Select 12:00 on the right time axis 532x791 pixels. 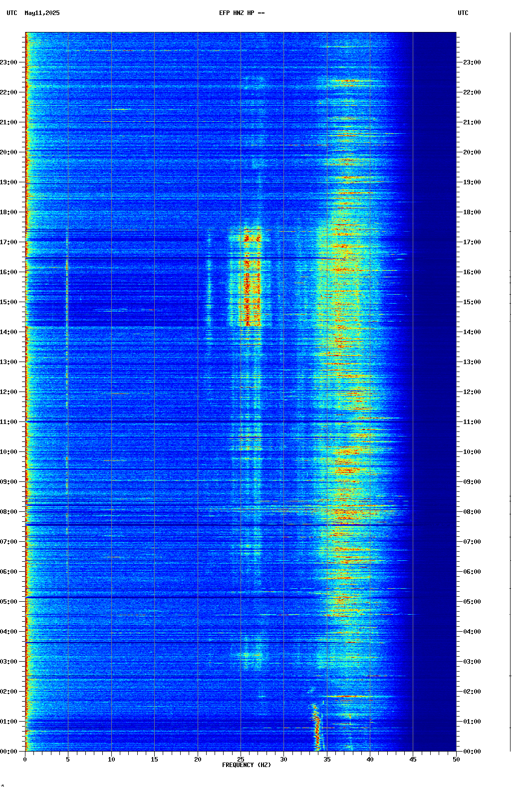pos(472,392)
